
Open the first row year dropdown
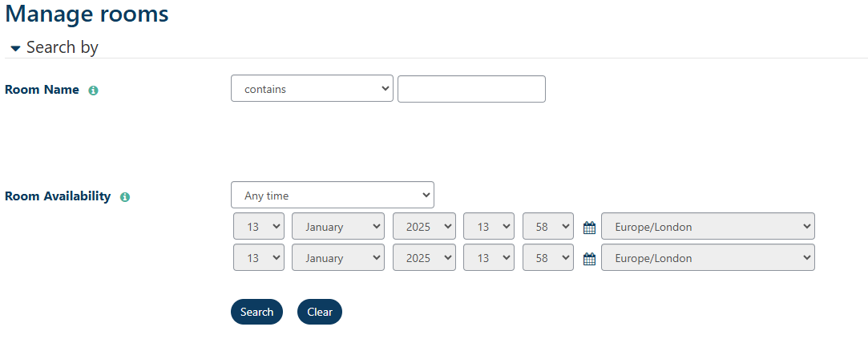424,227
